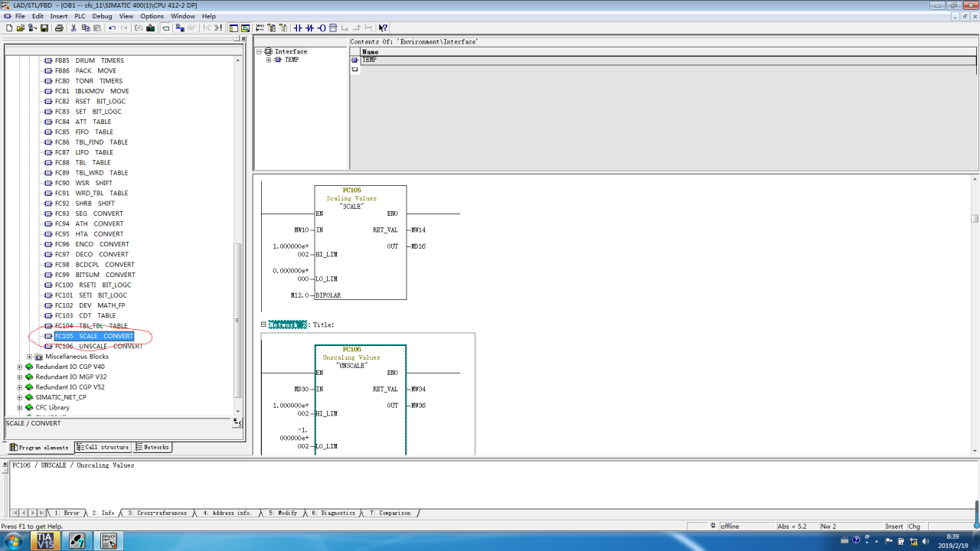980x551 pixels.
Task: Click the Next error toolbar icon
Action: 217,28
